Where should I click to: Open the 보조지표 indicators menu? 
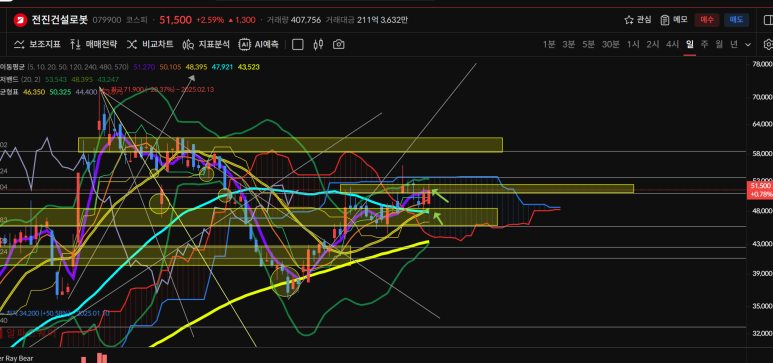point(37,44)
